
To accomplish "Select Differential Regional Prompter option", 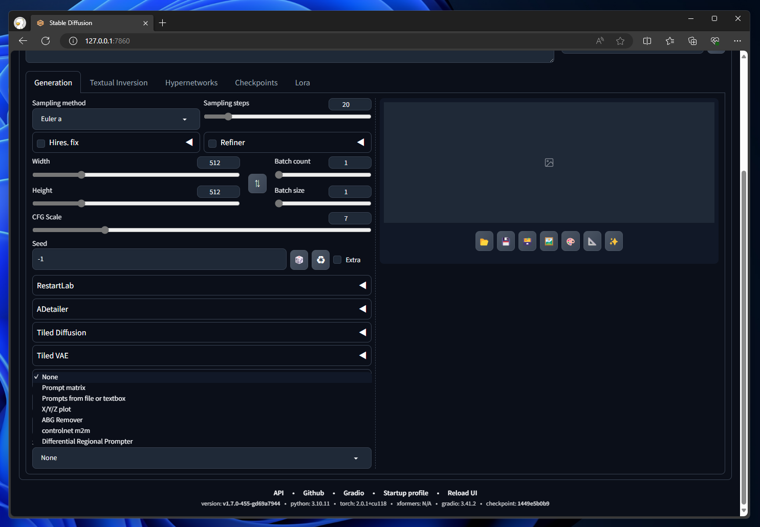I will coord(202,441).
